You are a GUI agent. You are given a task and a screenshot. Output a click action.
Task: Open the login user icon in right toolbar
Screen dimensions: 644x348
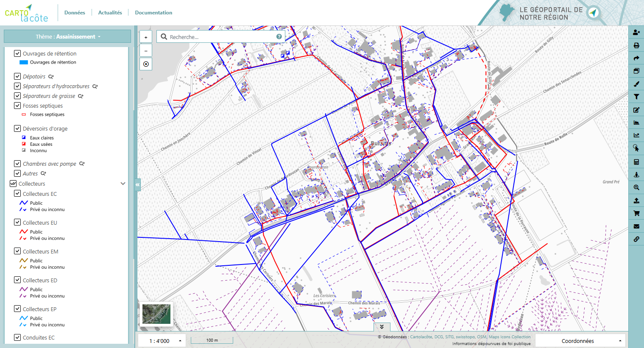(636, 32)
